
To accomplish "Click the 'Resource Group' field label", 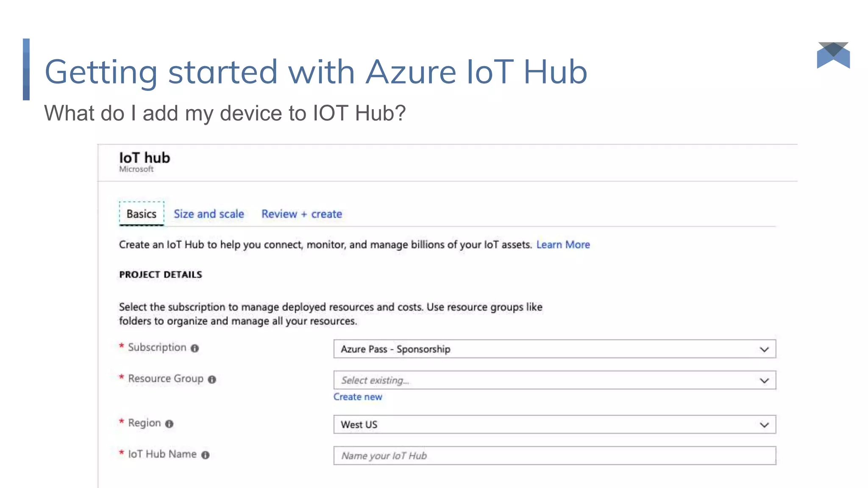I will click(x=166, y=378).
